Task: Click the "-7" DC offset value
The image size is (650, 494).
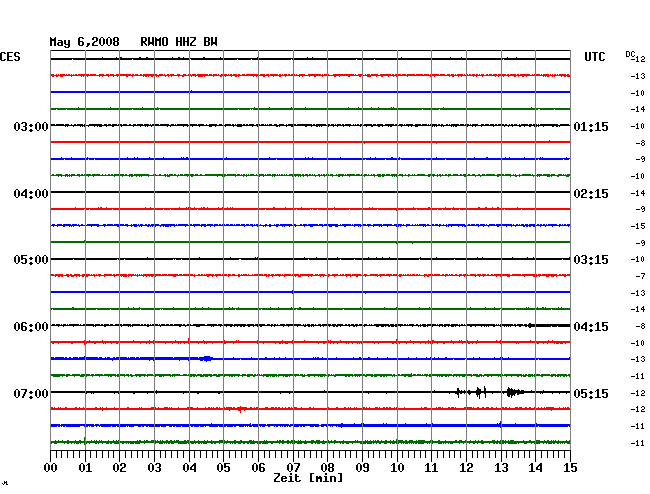Action: click(640, 276)
